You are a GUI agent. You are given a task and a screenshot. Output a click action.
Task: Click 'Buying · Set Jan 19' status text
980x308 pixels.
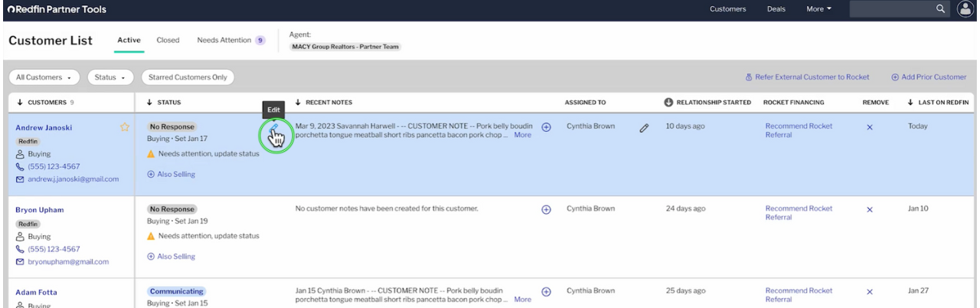pyautogui.click(x=177, y=221)
